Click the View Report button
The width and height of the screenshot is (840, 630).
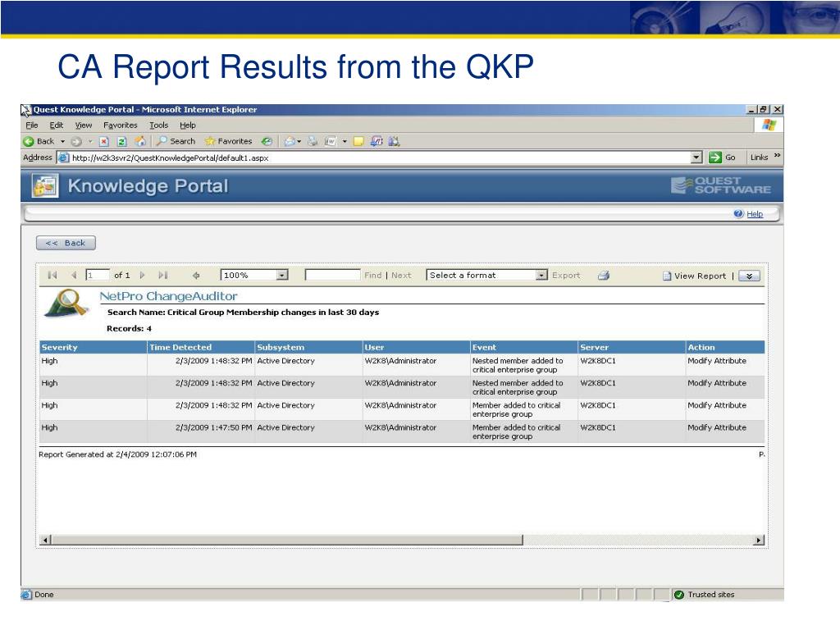pos(695,276)
